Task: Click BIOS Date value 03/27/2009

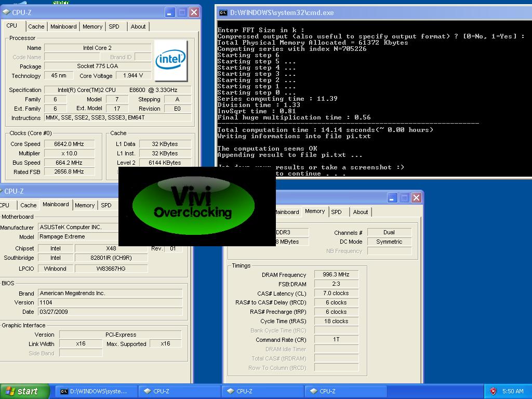Action: tap(110, 312)
